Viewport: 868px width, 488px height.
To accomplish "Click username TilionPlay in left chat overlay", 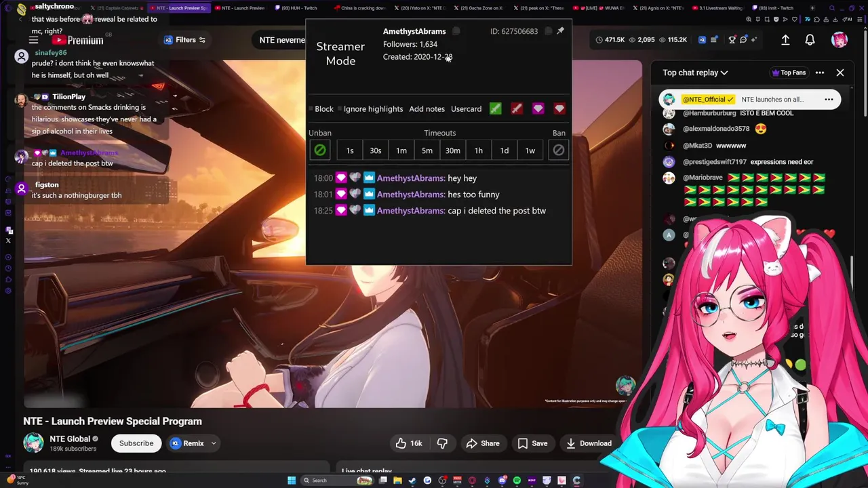I will pyautogui.click(x=68, y=97).
